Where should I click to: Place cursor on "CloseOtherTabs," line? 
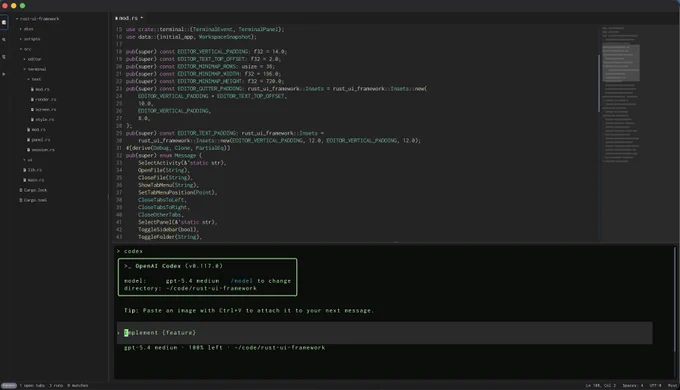[160, 215]
